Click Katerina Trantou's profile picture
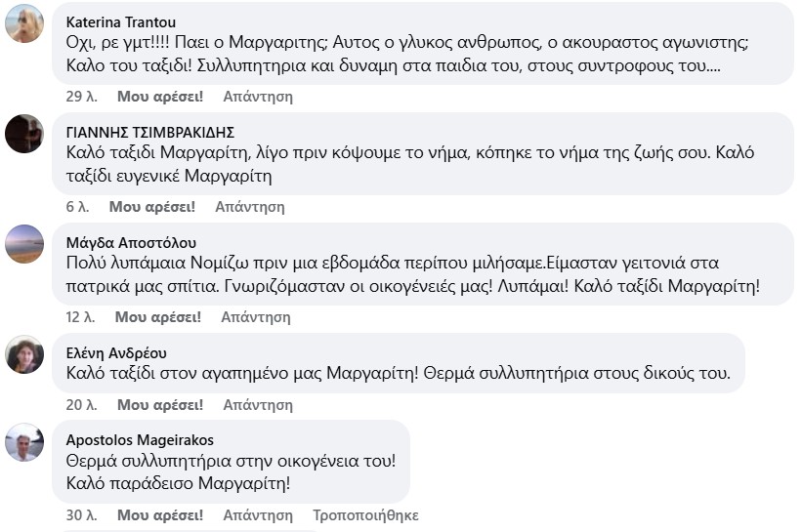 (24, 23)
